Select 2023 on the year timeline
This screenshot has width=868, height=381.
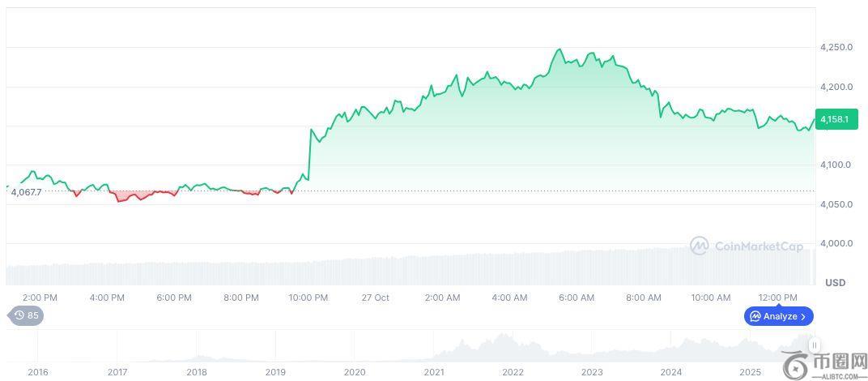pos(592,372)
